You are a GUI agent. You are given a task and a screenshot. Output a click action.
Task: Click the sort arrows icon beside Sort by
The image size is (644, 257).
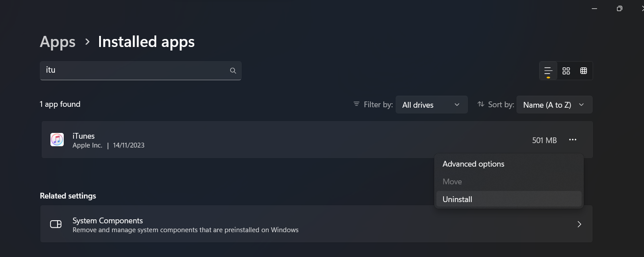(x=481, y=105)
